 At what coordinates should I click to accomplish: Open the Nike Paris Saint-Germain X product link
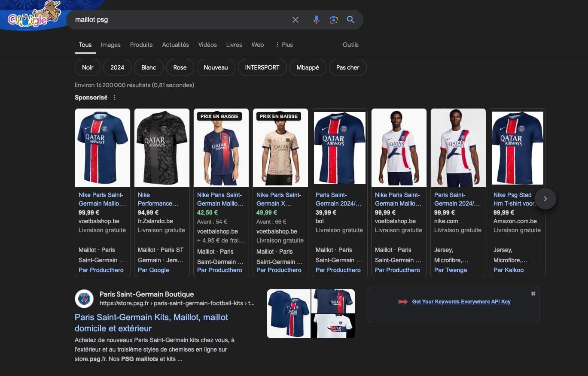click(x=279, y=199)
